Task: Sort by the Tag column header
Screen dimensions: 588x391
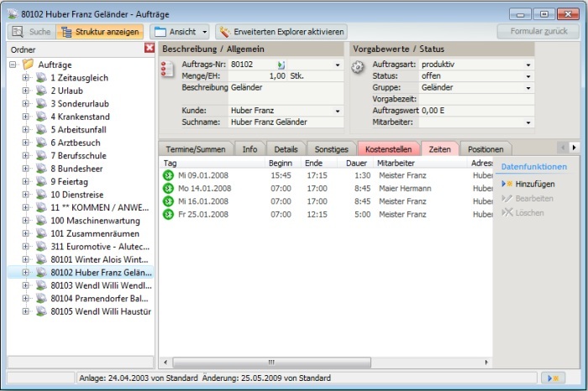Action: click(x=213, y=163)
